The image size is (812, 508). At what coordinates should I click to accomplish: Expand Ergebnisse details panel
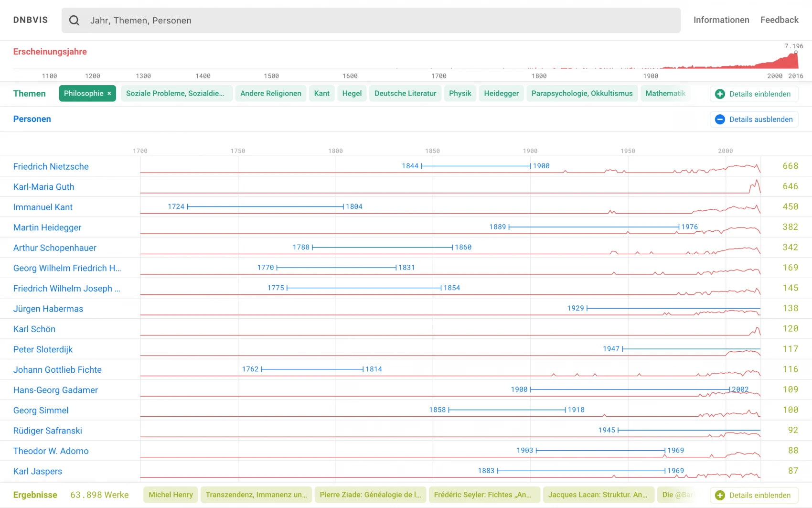[759, 496]
